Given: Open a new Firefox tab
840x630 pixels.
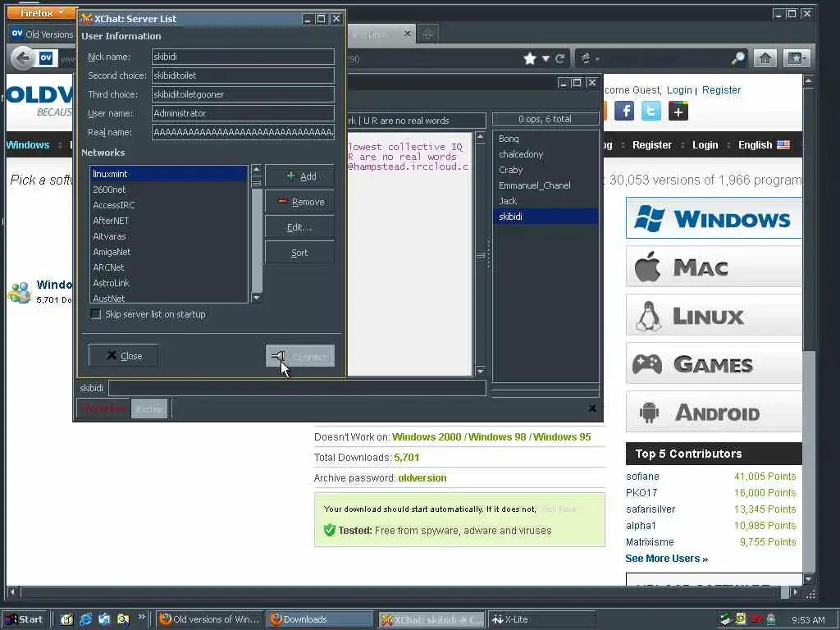Looking at the screenshot, I should (x=427, y=34).
